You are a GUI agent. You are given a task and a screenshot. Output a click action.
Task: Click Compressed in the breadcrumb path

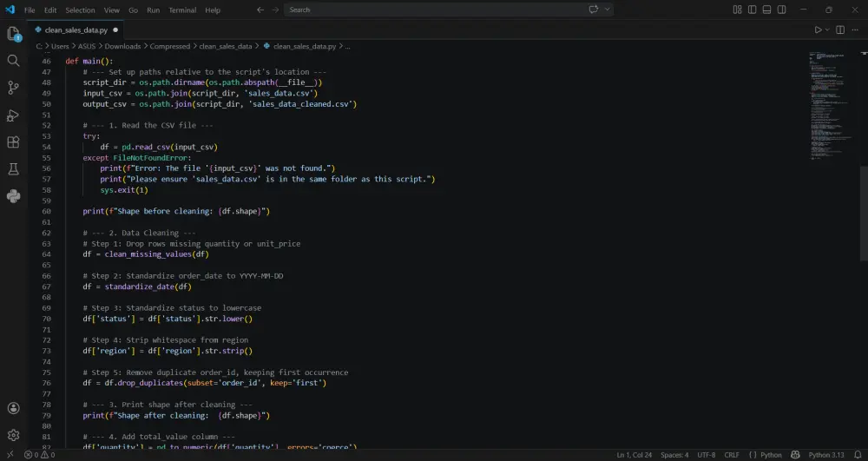coord(170,47)
